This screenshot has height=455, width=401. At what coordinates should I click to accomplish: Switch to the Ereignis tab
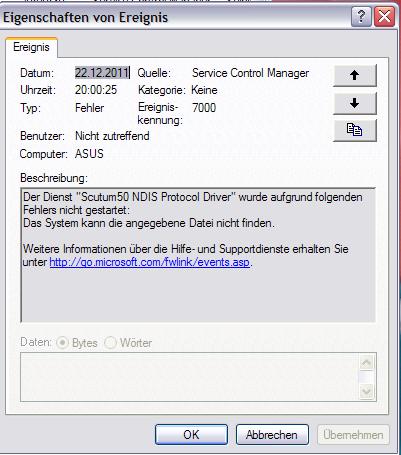click(x=31, y=47)
